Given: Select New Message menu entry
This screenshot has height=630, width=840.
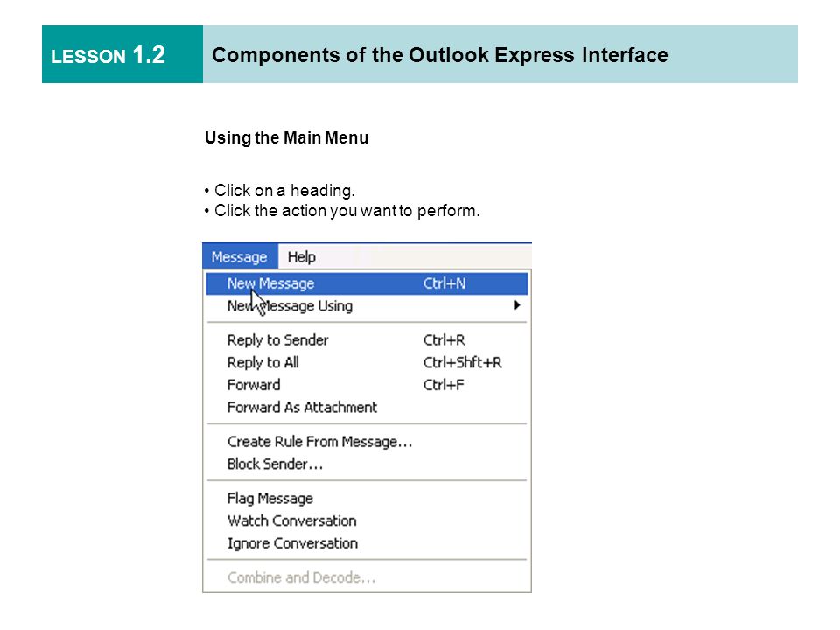Looking at the screenshot, I should pyautogui.click(x=367, y=283).
